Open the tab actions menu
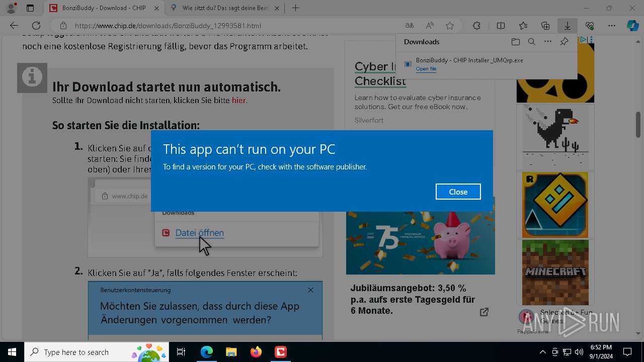The image size is (644, 362). pos(30,8)
